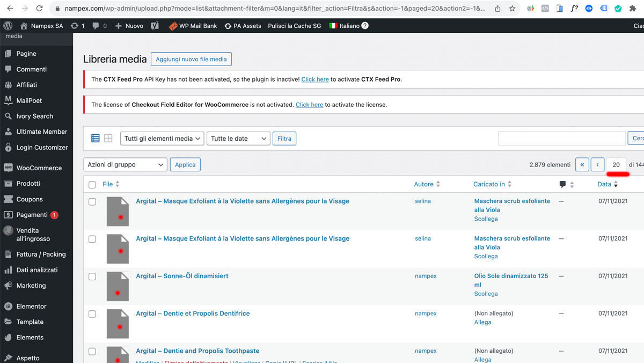Click thumbnail of Dentie et Propolis Dentifrice
This screenshot has height=363, width=644.
pos(118,324)
